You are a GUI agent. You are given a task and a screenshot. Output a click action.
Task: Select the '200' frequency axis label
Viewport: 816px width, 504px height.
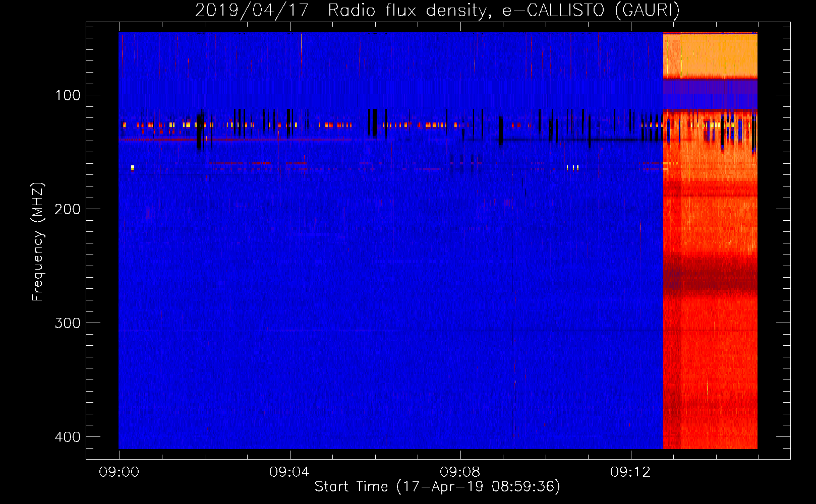pyautogui.click(x=68, y=209)
